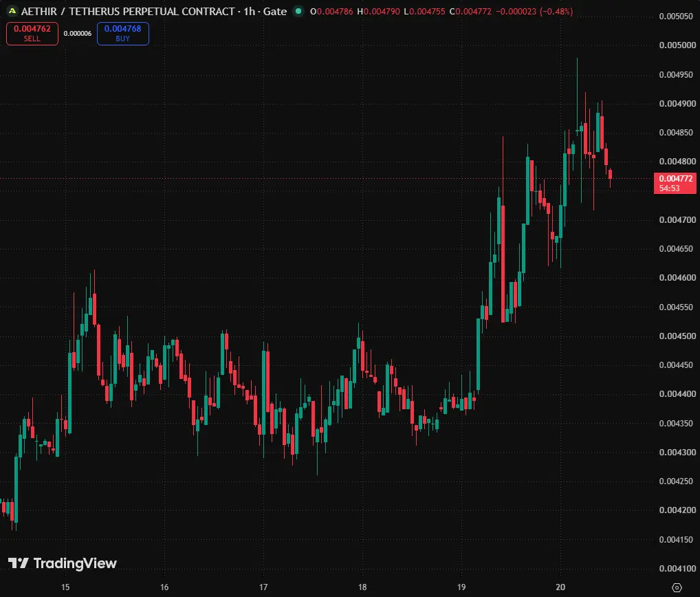Click the current price label 0.004772
This screenshot has height=597, width=700.
pyautogui.click(x=675, y=183)
